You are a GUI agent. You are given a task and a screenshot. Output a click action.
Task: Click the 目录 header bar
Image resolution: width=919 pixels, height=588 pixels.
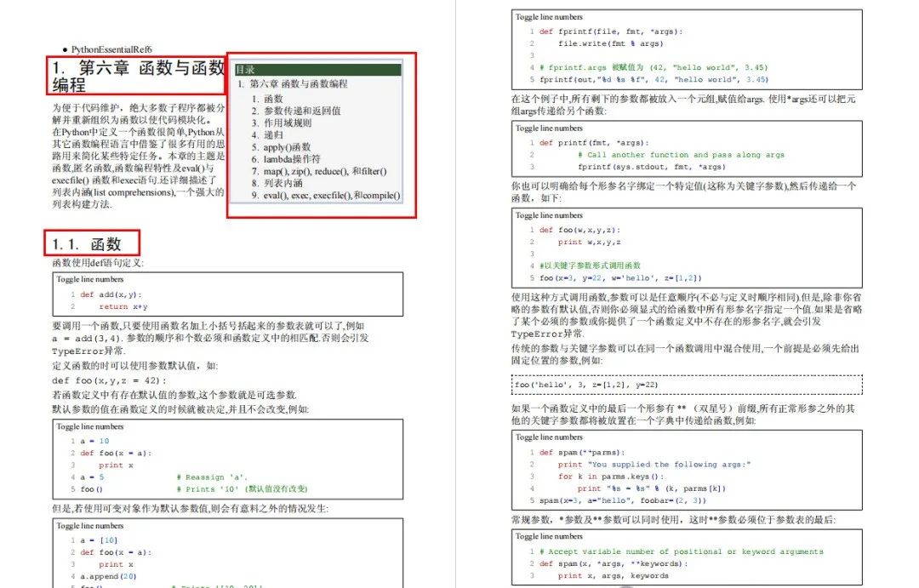click(x=317, y=69)
